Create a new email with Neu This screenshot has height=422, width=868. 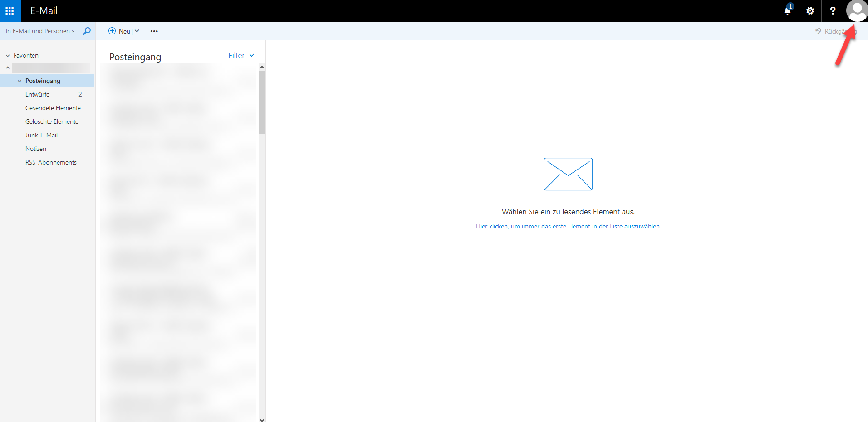[x=119, y=31]
